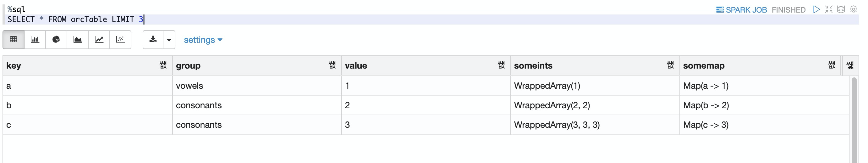Download the result data
This screenshot has height=163, width=868.
coord(153,39)
